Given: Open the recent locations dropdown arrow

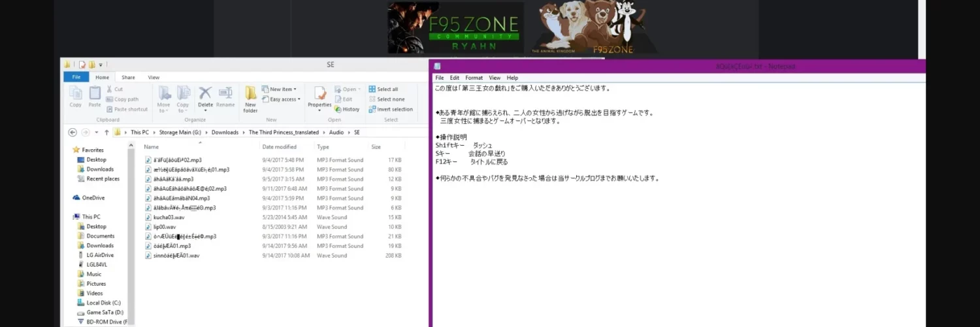Looking at the screenshot, I should [97, 132].
